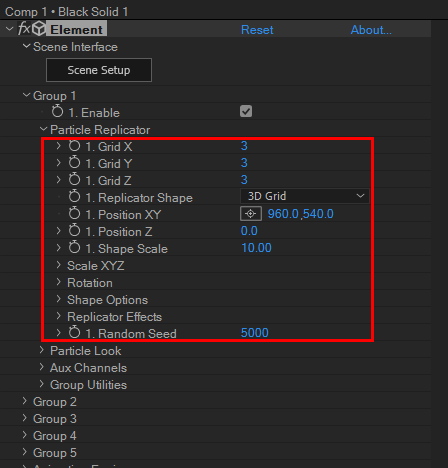Image resolution: width=448 pixels, height=468 pixels.
Task: Expand the 1. Grid Z property
Action: 59,180
